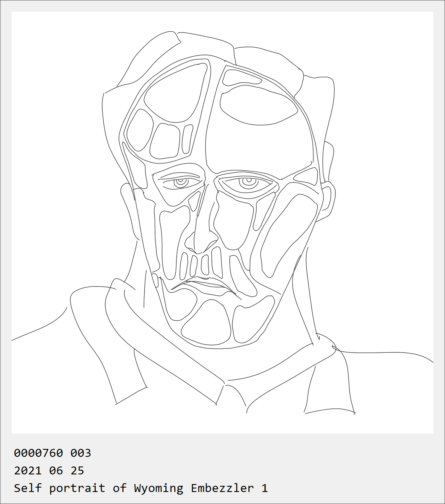
Task: Click the large oval shape on the forehead
Action: [258, 105]
